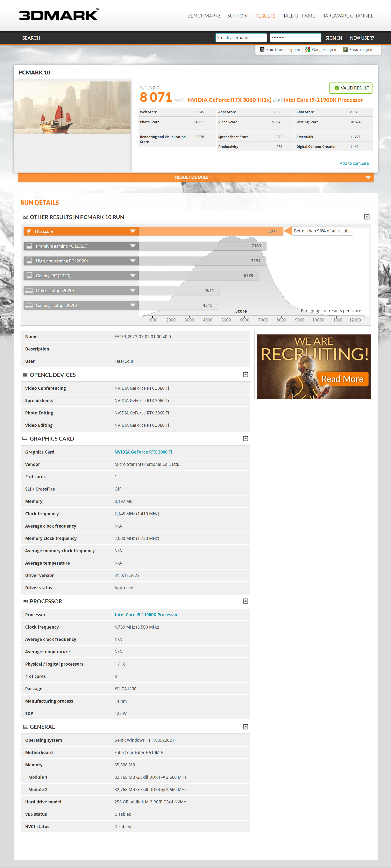Click desktop icon beside High-end gaming PC
The image size is (391, 868).
tap(29, 261)
